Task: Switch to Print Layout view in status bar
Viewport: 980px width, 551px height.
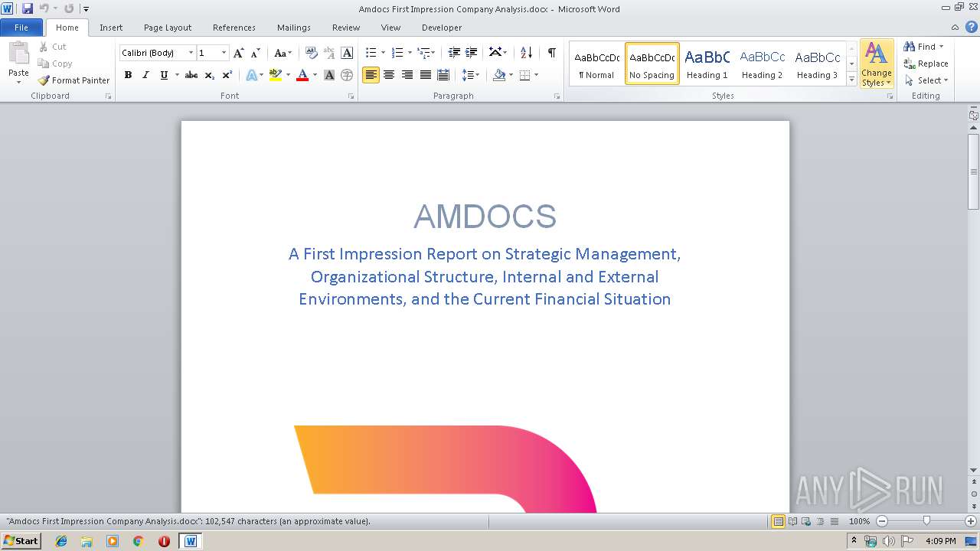Action: click(778, 521)
